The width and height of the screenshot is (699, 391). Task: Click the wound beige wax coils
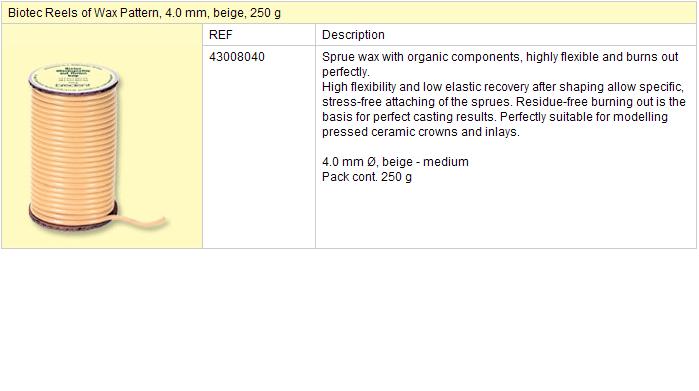click(74, 149)
